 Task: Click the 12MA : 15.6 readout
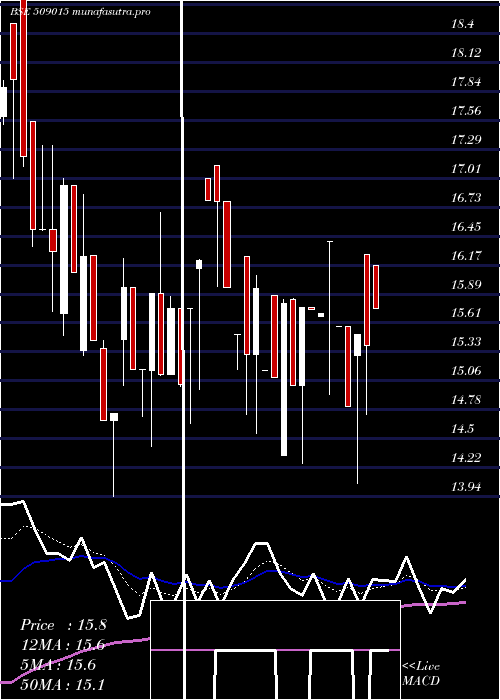tap(62, 645)
